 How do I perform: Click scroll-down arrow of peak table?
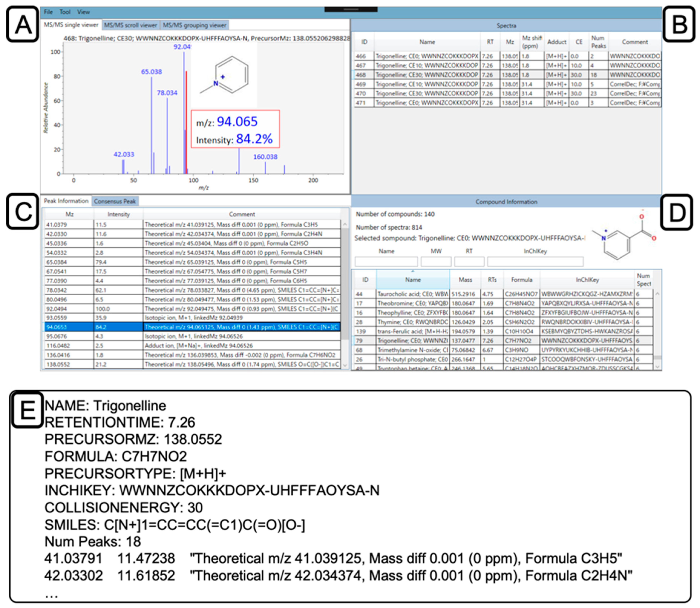[x=345, y=365]
